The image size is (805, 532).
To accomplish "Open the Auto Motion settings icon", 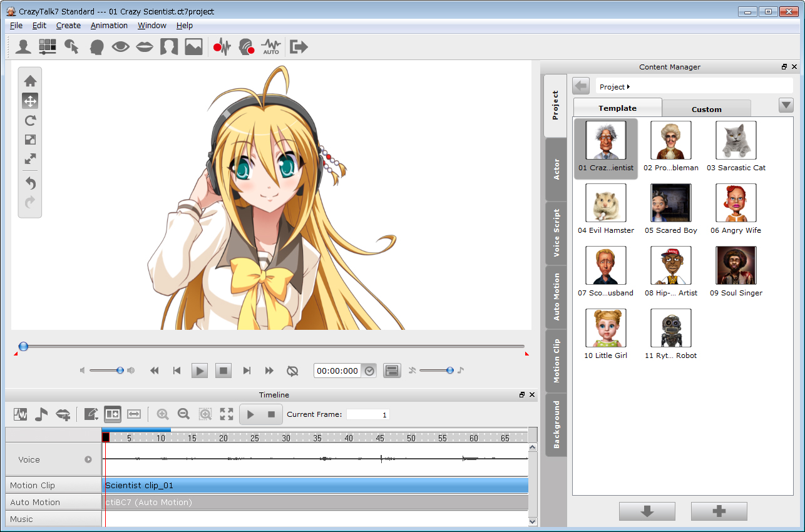I will (x=271, y=47).
